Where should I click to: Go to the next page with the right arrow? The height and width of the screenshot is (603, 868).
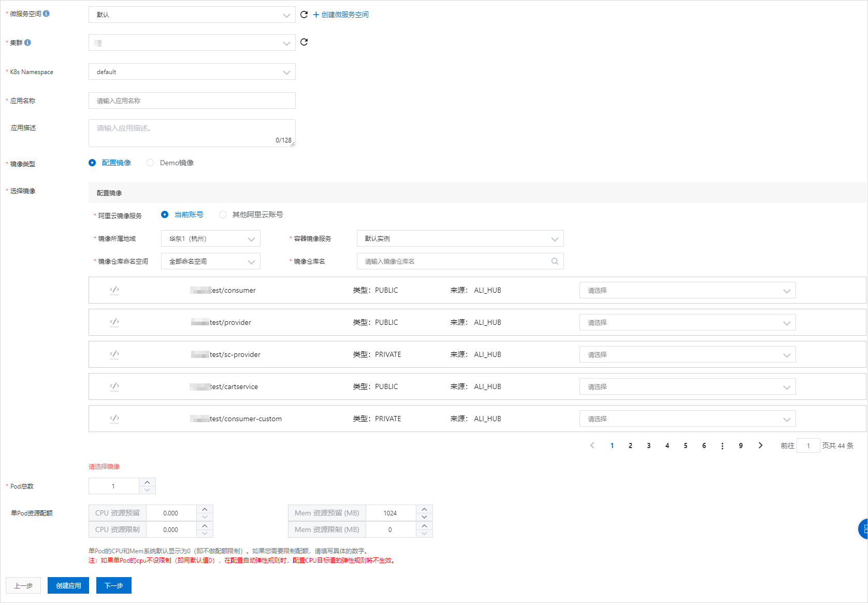pyautogui.click(x=760, y=446)
